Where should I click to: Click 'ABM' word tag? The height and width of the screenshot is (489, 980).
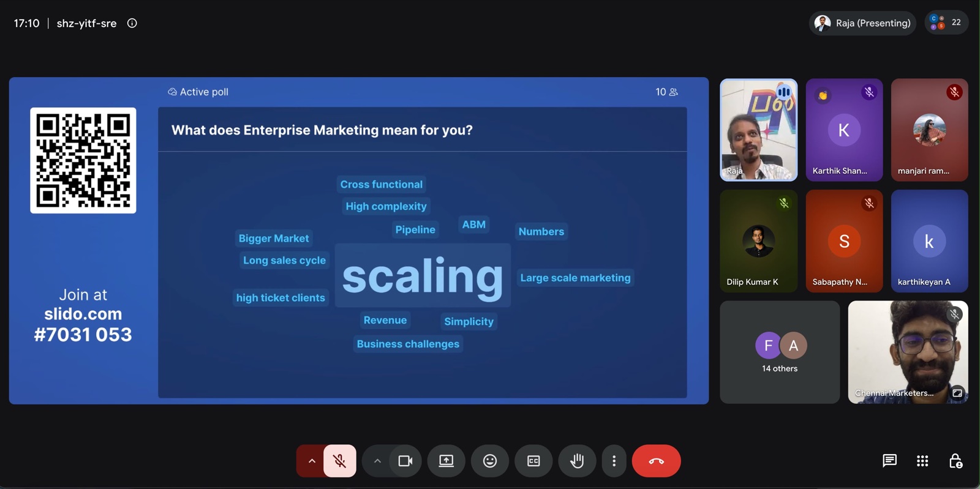(474, 225)
